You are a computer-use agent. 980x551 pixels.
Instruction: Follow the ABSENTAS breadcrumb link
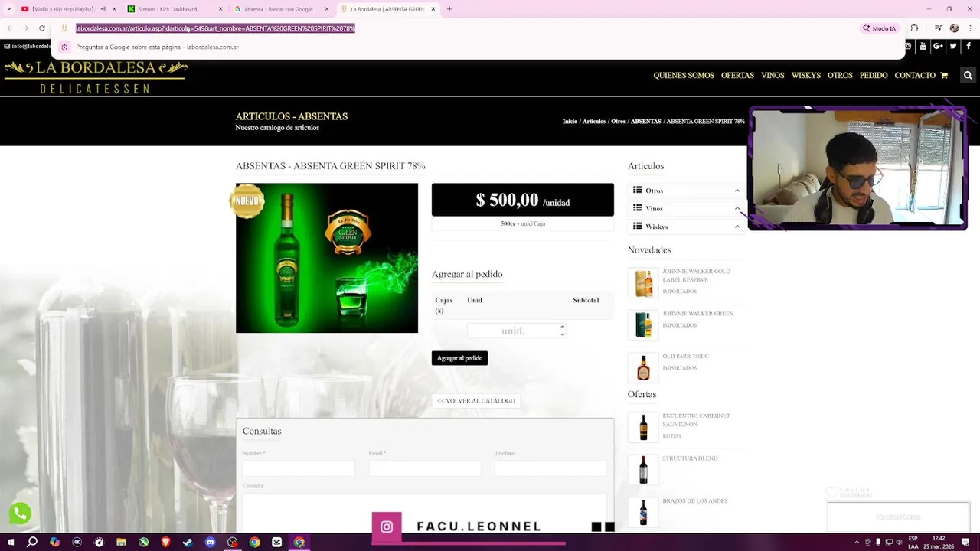pyautogui.click(x=645, y=122)
